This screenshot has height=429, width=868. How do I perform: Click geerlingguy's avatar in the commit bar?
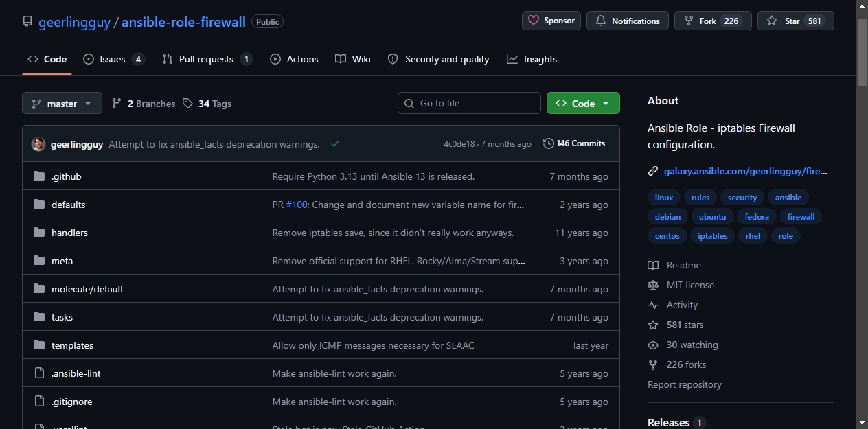[x=38, y=144]
